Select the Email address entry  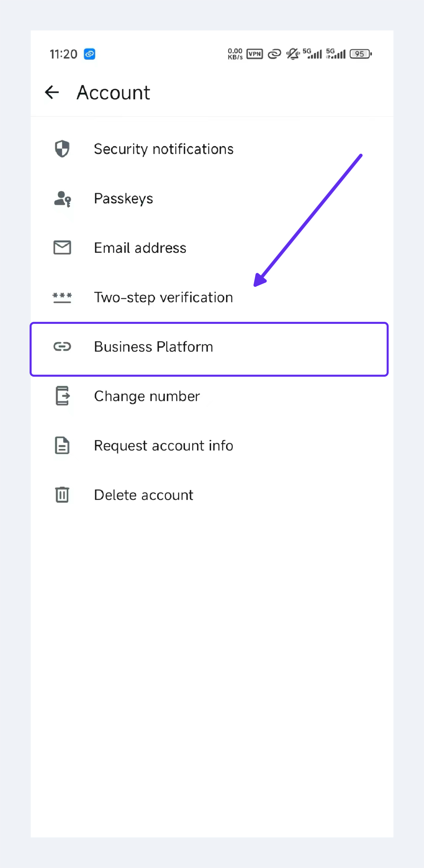coord(140,248)
